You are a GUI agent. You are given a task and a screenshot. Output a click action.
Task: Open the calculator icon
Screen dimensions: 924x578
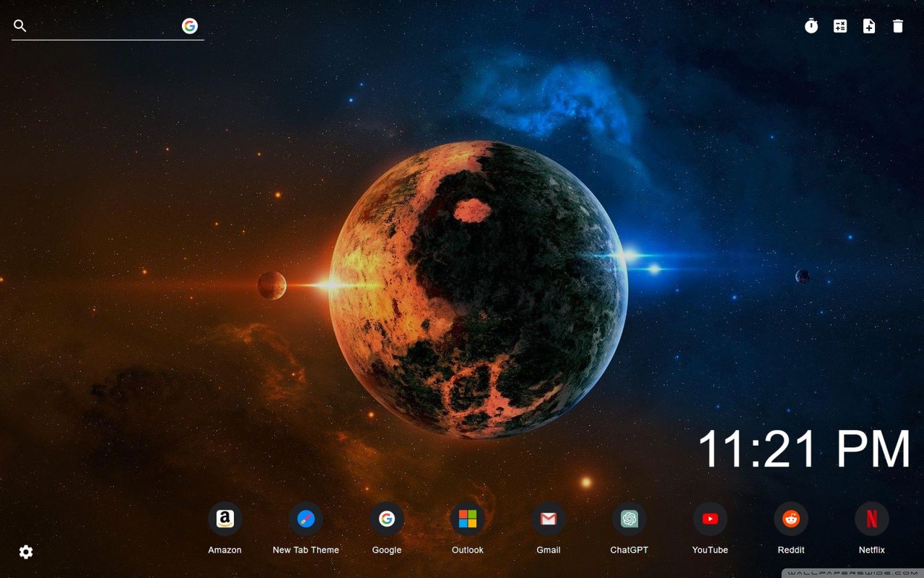[x=840, y=26]
